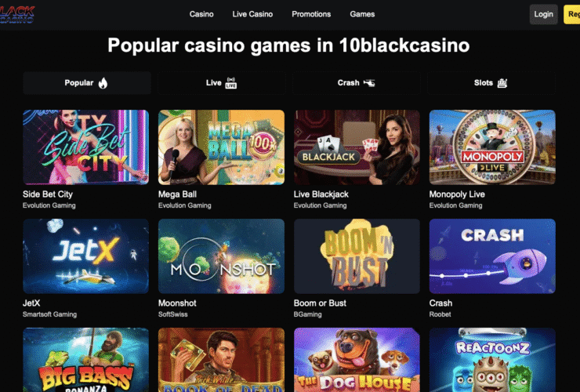The height and width of the screenshot is (392, 580).
Task: Click the Live Blackjack title link
Action: point(321,194)
